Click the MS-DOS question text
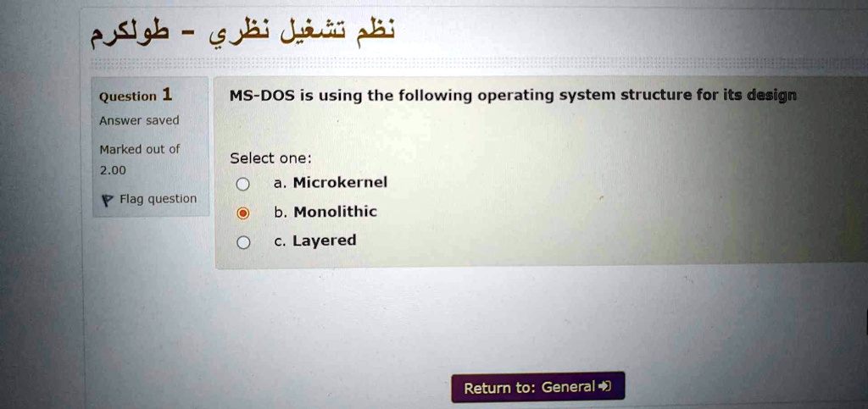The width and height of the screenshot is (868, 409). (x=513, y=97)
